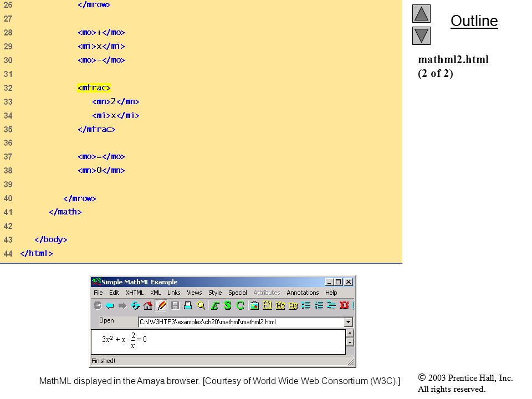Click the next slide down-triangle button
This screenshot has width=532, height=399.
coord(421,35)
